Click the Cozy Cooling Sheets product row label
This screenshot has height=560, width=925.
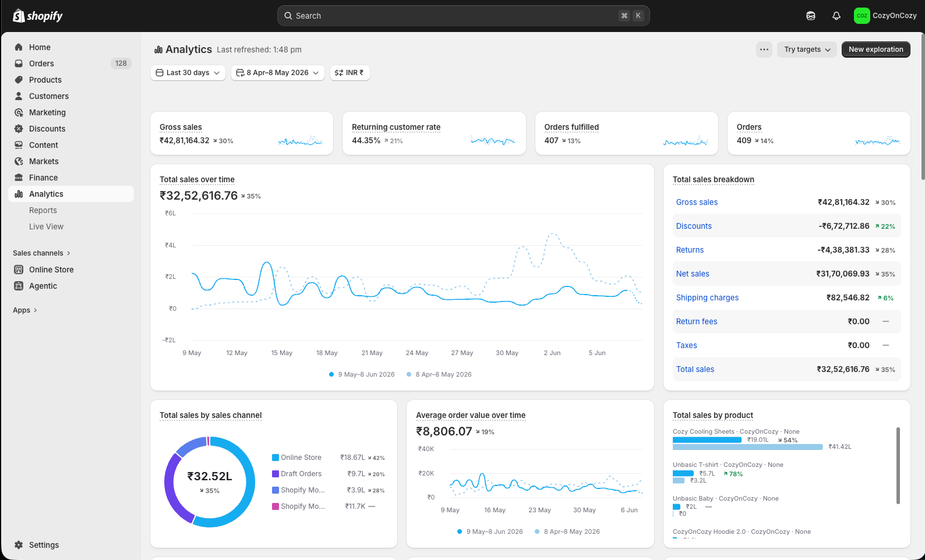pyautogui.click(x=736, y=432)
